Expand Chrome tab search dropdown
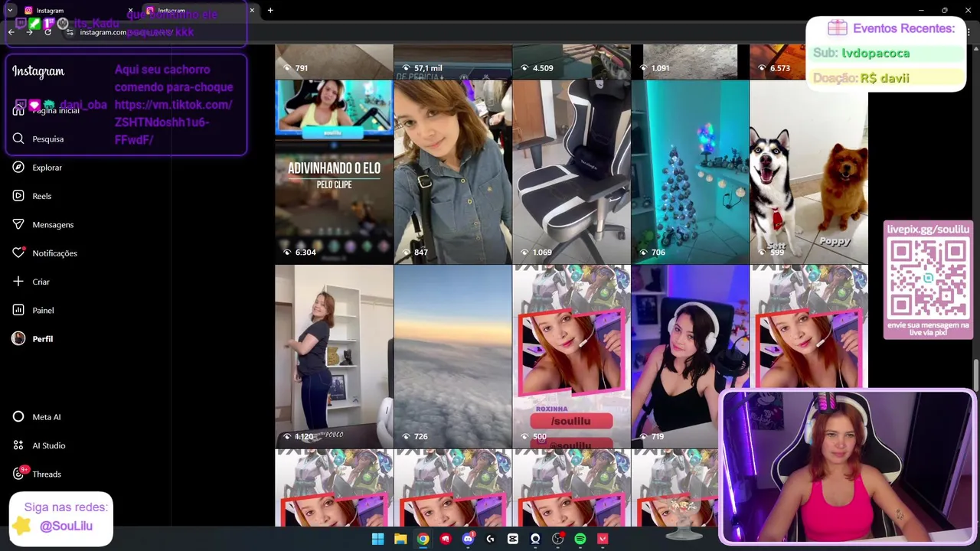Screen dimensions: 980x551 click(10, 10)
